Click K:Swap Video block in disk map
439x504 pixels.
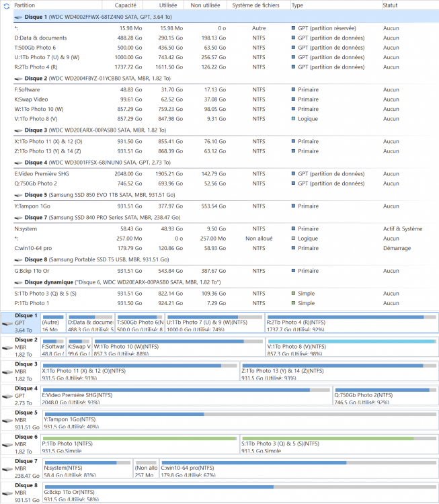tap(79, 347)
